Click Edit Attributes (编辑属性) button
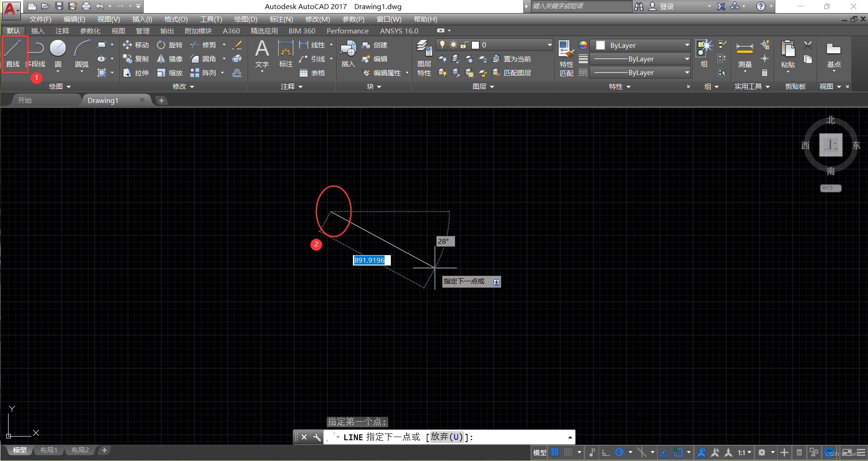Image resolution: width=868 pixels, height=461 pixels. coord(382,73)
